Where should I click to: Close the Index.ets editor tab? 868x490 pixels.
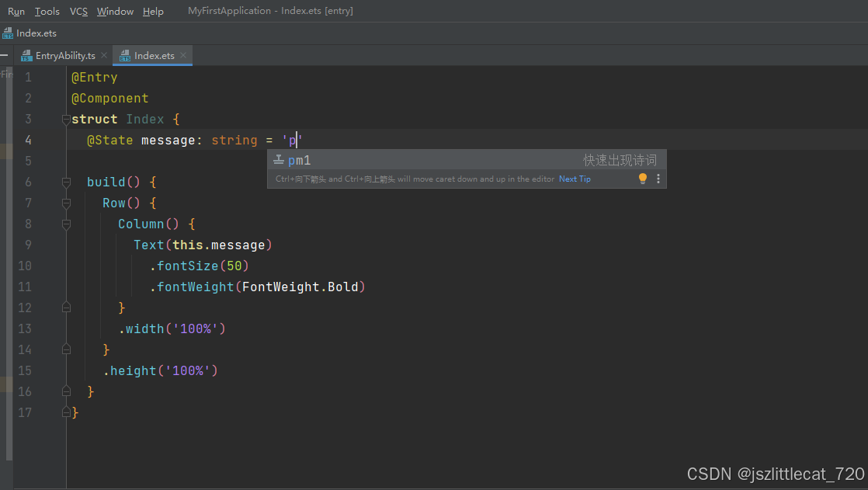(x=183, y=56)
